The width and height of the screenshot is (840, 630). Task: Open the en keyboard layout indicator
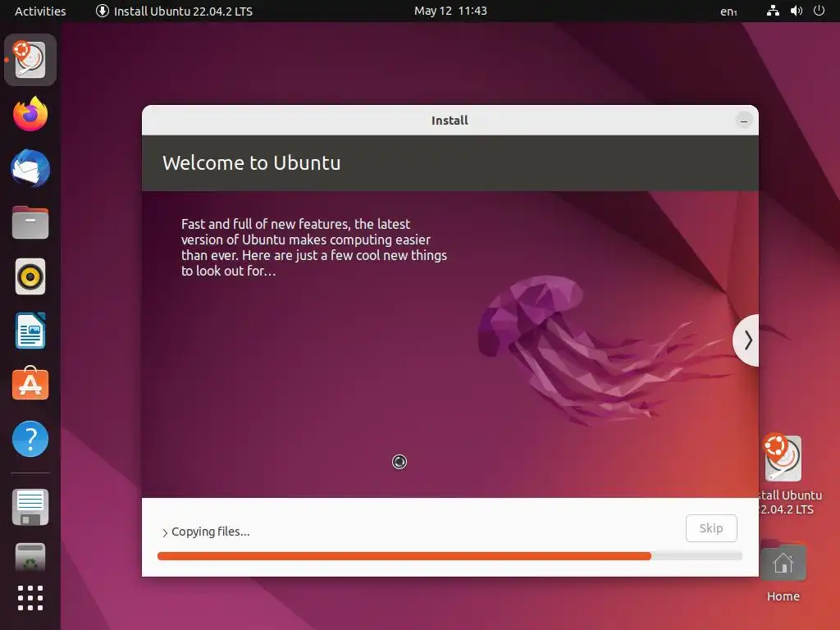point(728,11)
